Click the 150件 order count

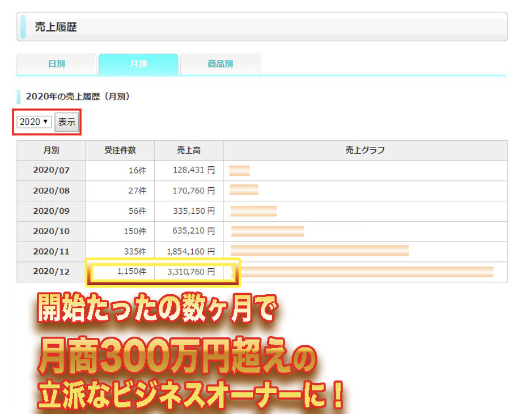(x=135, y=231)
